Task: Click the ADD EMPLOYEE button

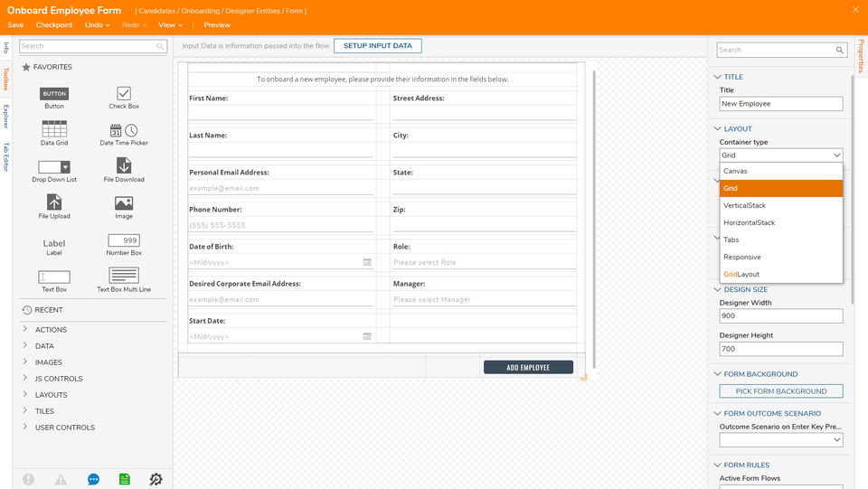Action: (x=528, y=367)
